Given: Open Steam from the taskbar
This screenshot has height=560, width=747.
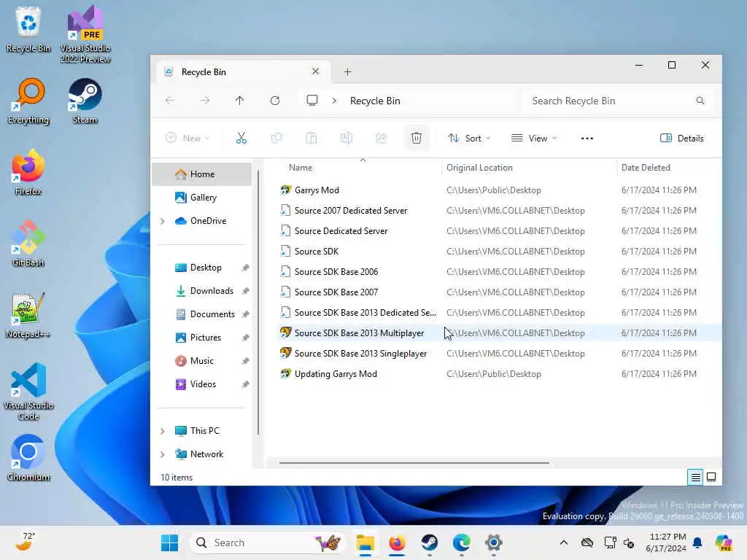Looking at the screenshot, I should 429,542.
